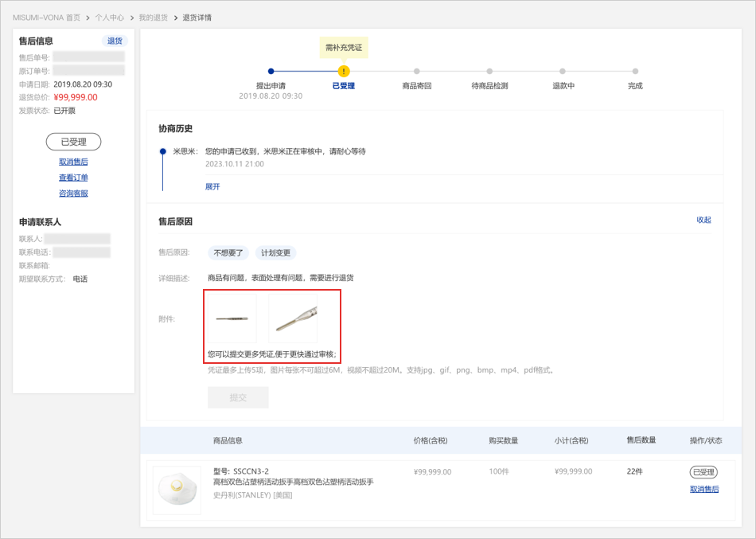Select the 计划变更 reason tag

click(275, 253)
